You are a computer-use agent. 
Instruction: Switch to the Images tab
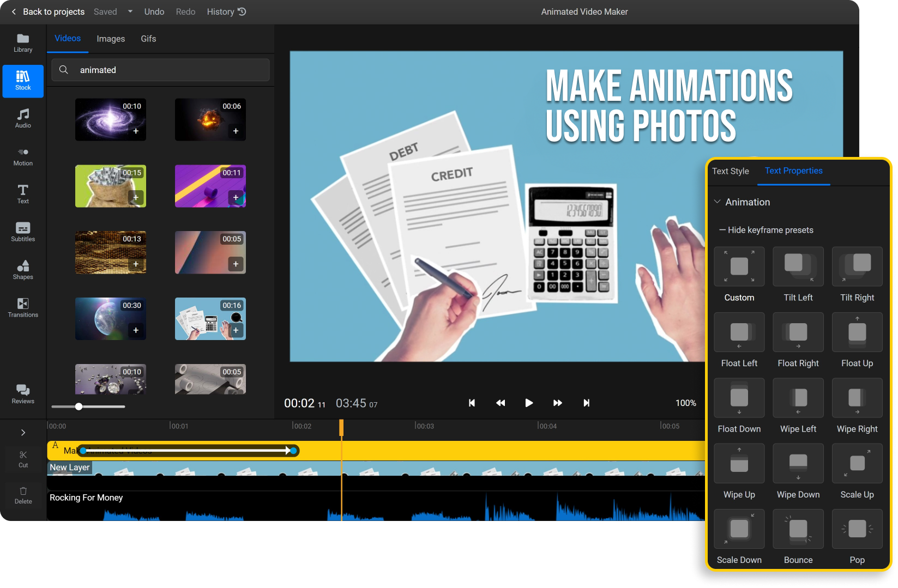[x=110, y=38]
